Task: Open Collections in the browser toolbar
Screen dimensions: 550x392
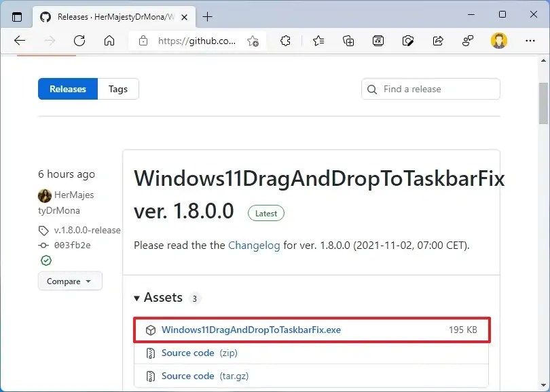Action: [348, 41]
